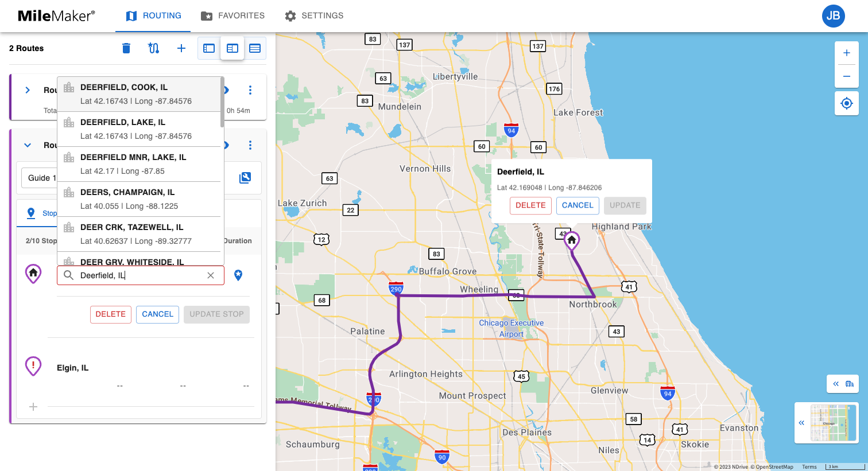Click the favorite place pin icon
The image size is (868, 471).
coord(238,275)
